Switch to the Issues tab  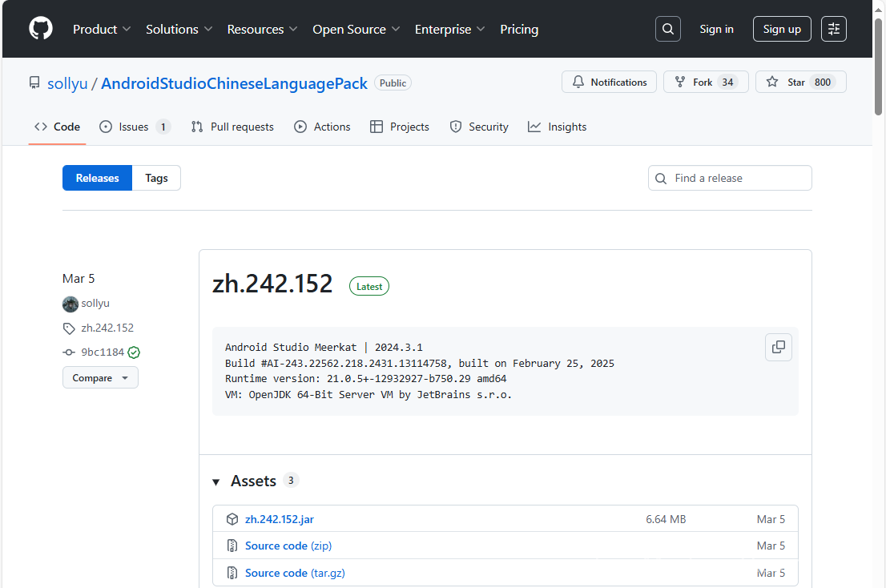click(x=135, y=127)
